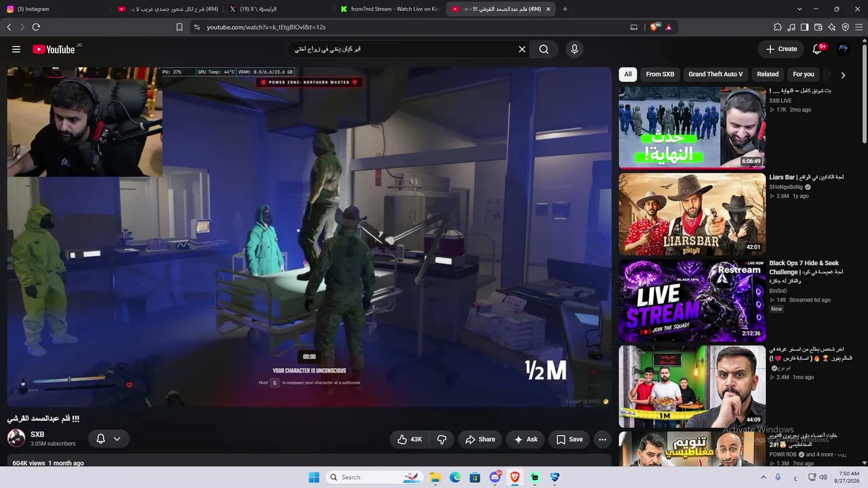
Task: Open the YouTube account avatar menu
Action: coord(843,49)
